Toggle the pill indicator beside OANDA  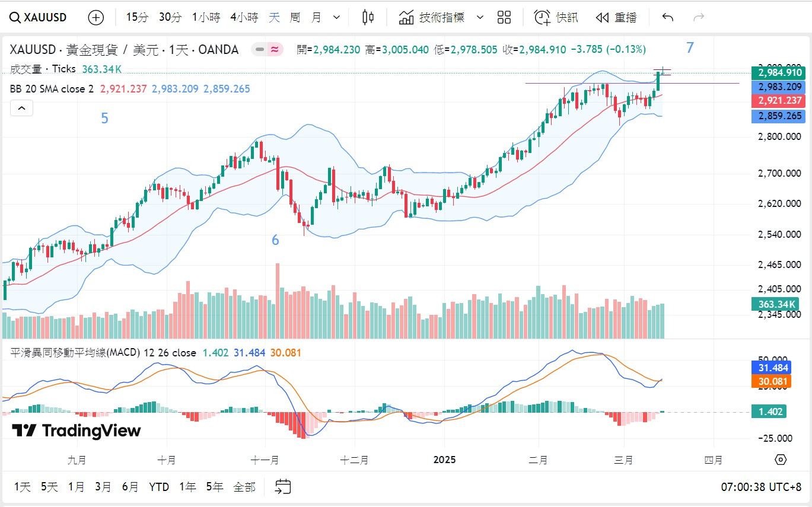(268, 50)
